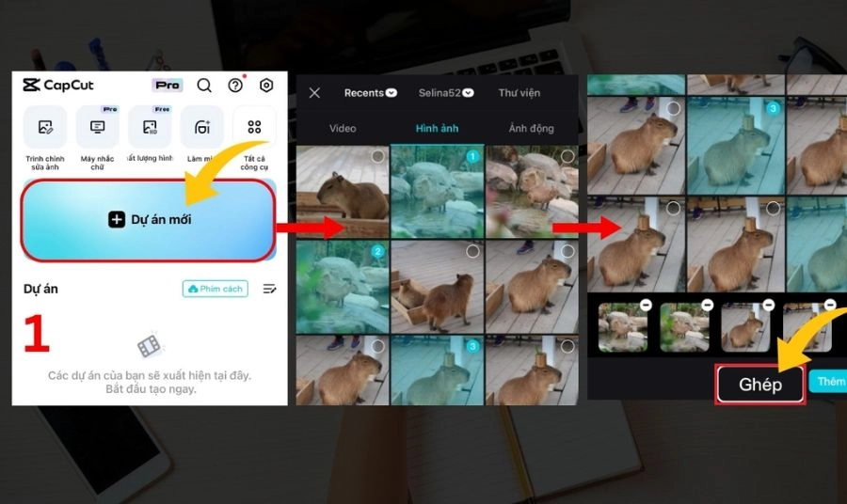Viewport: 847px width, 504px height.
Task: Tick circle on bottom-right photo in middle picker
Action: pyautogui.click(x=567, y=346)
